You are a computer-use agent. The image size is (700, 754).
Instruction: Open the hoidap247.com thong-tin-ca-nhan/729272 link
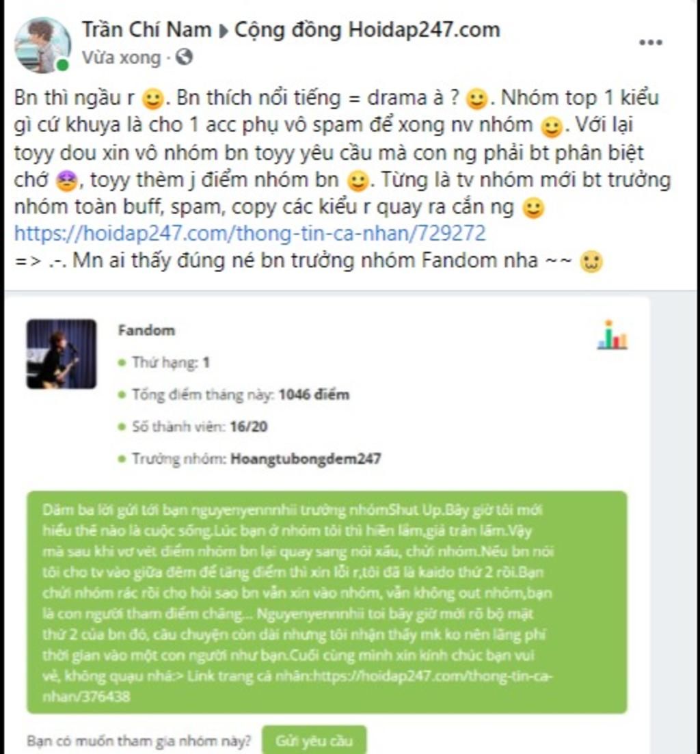coord(250,233)
